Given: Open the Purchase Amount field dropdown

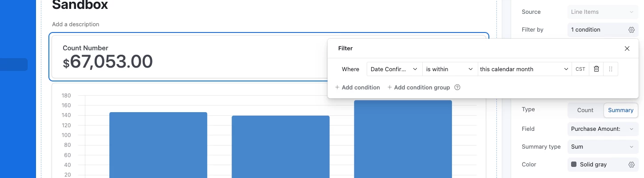Looking at the screenshot, I should pos(603,129).
